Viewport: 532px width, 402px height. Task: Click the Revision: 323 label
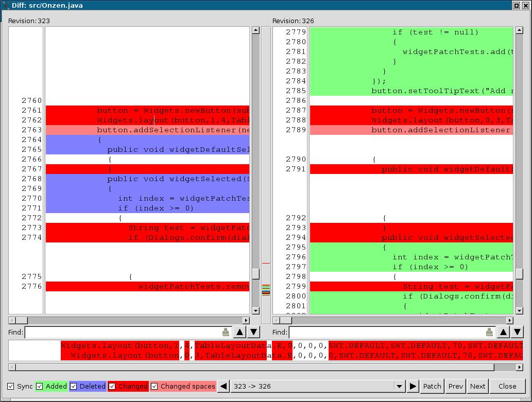click(x=29, y=21)
